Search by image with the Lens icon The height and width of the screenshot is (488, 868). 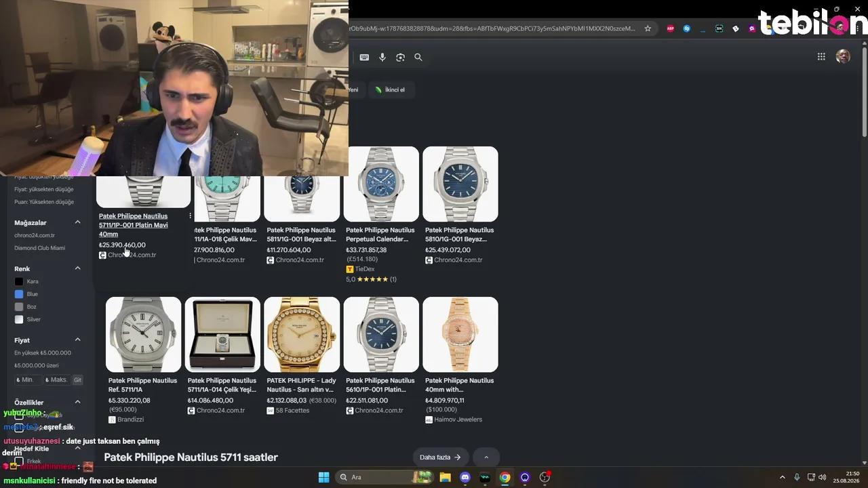pos(400,58)
